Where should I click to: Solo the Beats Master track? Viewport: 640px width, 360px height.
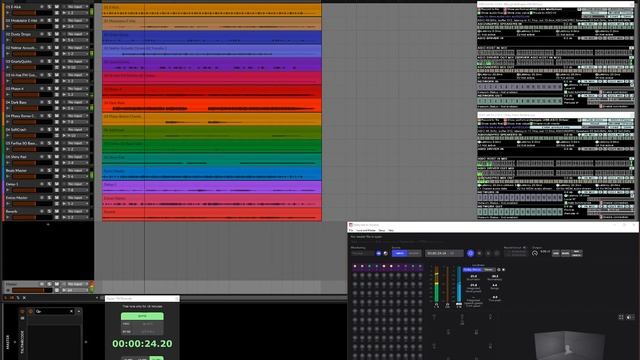(x=49, y=171)
